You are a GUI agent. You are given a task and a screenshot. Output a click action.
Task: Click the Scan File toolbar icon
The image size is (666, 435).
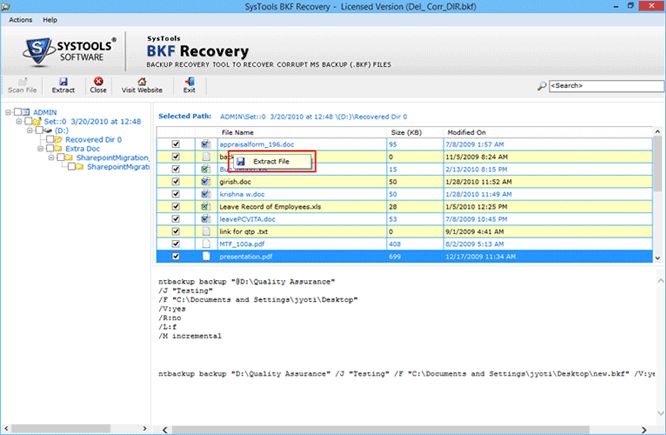click(23, 83)
